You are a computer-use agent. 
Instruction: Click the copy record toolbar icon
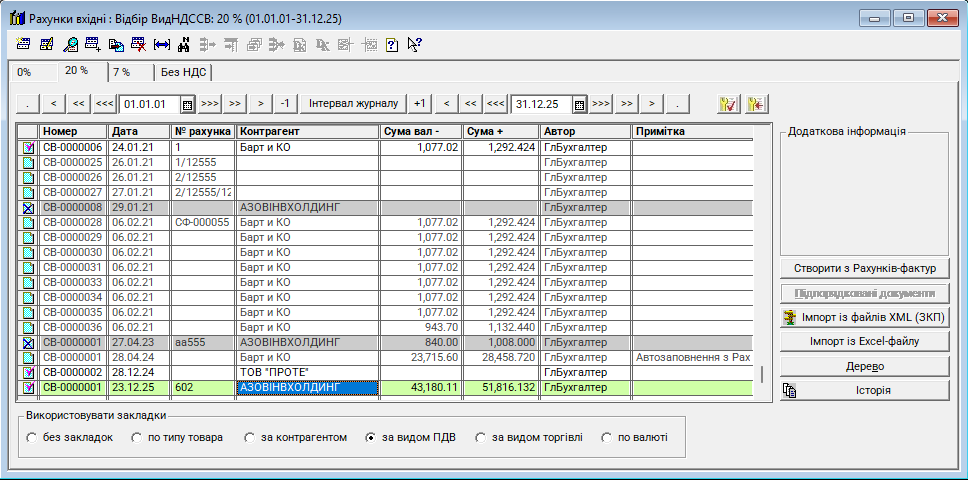(x=116, y=44)
